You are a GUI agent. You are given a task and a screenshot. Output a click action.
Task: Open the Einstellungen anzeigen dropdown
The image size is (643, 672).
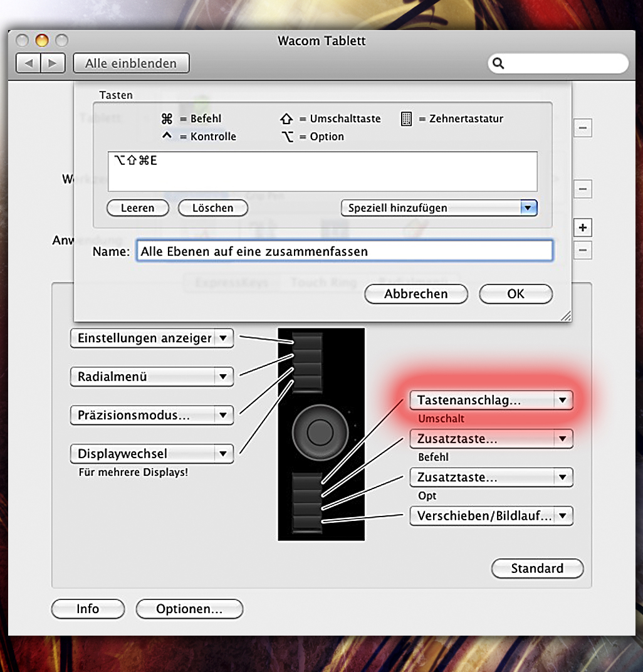[x=152, y=339]
